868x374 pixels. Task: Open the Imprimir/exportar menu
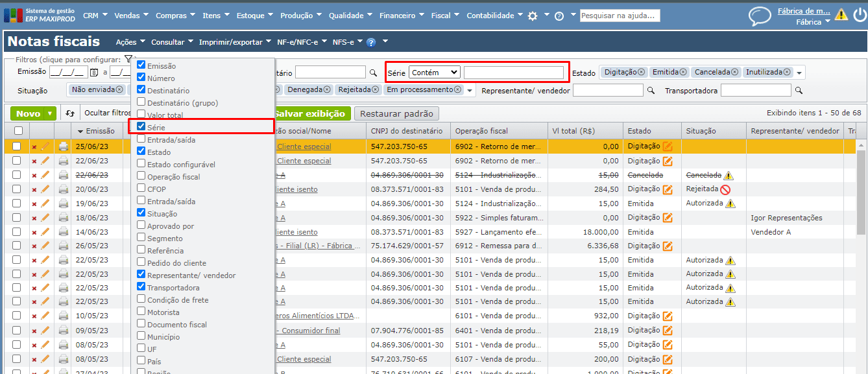[x=235, y=42]
